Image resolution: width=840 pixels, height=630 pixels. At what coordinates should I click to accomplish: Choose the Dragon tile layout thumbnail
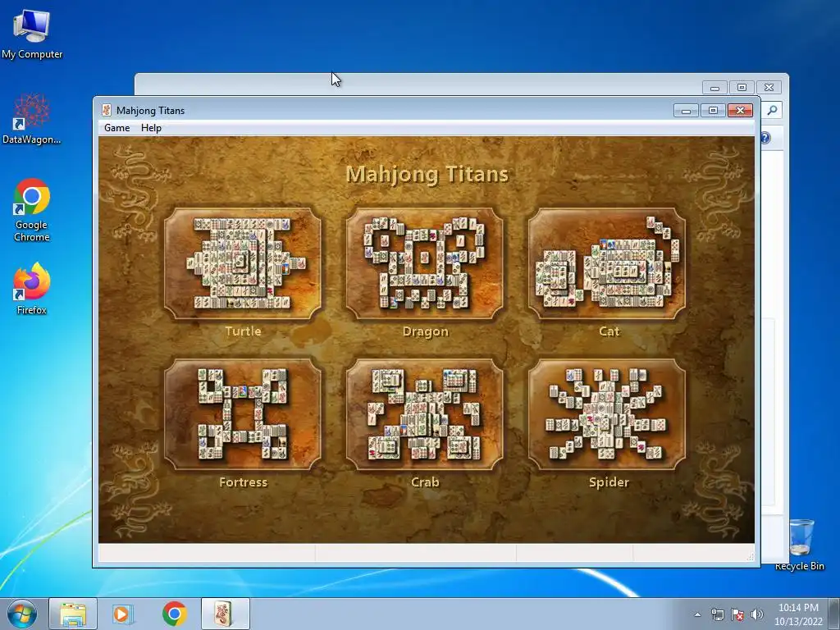coord(425,263)
